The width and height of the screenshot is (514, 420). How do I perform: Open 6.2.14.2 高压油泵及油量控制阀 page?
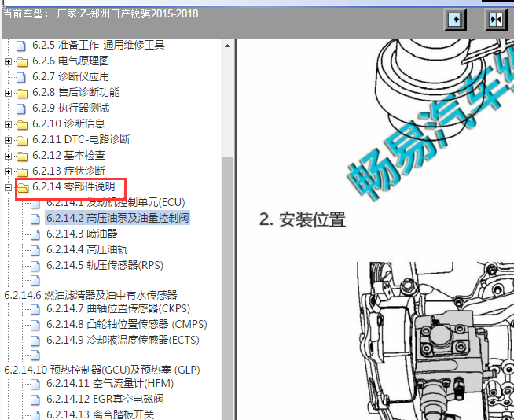(x=117, y=218)
